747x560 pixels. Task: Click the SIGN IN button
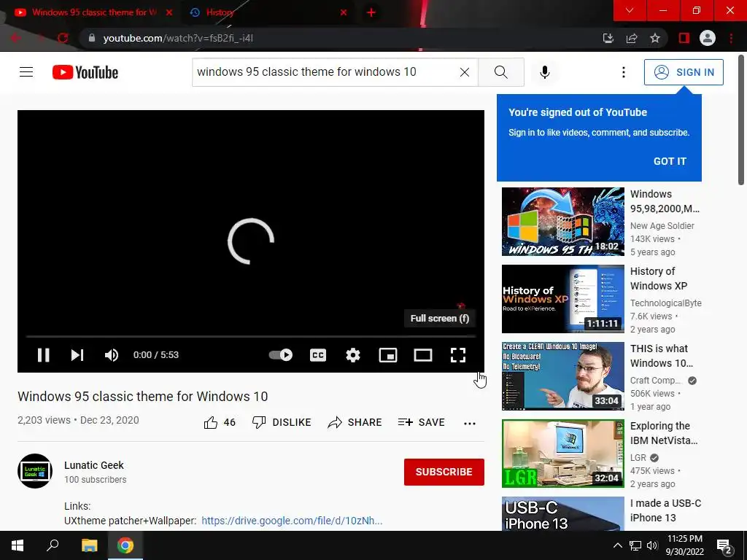point(683,72)
